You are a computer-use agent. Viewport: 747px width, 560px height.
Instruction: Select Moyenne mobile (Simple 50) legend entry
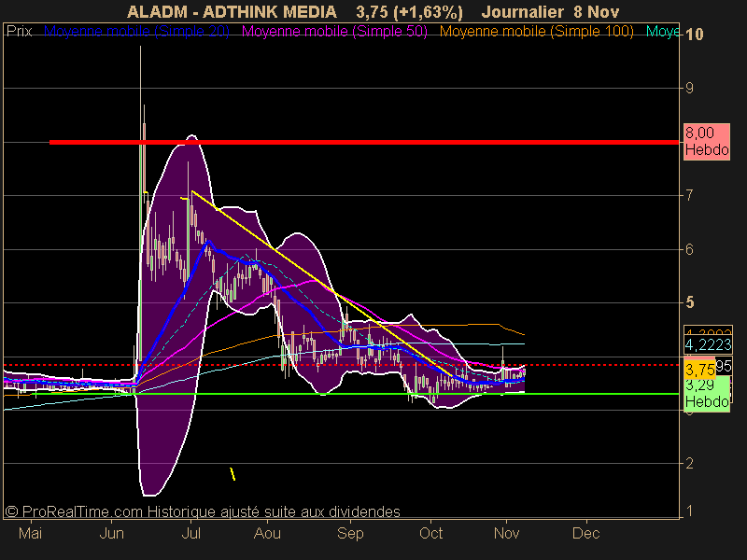tap(334, 32)
